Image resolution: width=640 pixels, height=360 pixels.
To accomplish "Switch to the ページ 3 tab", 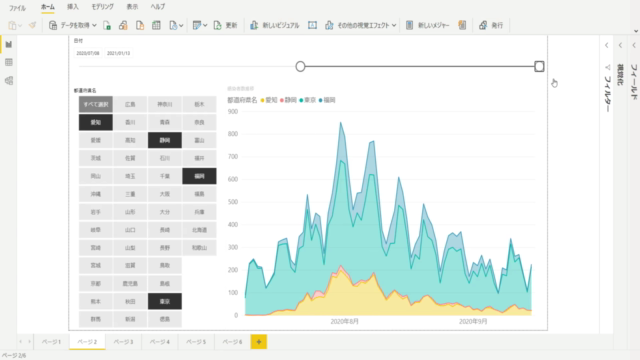I will (x=123, y=342).
